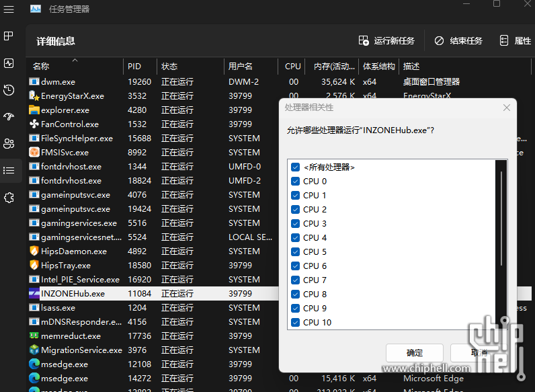Open Startup apps page in sidebar
Viewport: 535px width, 392px height.
[9, 116]
